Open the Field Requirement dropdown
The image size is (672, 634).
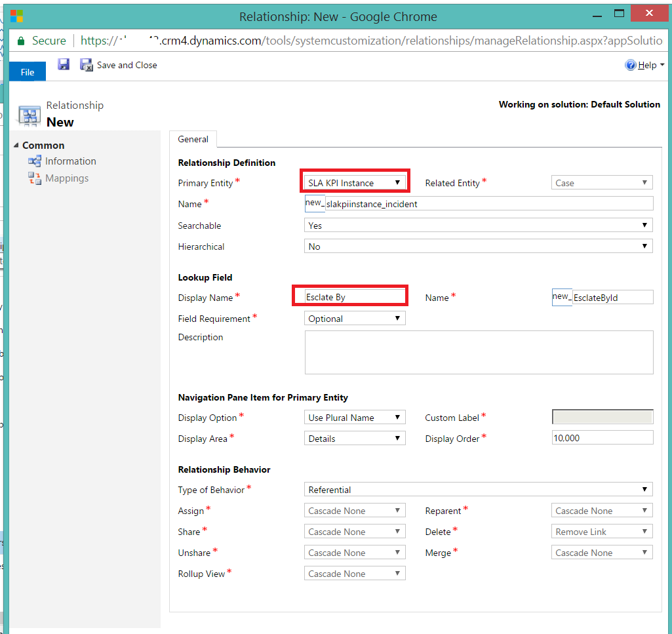point(355,319)
